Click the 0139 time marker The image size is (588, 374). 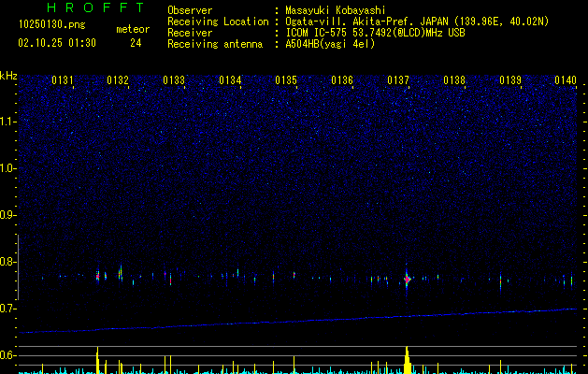pyautogui.click(x=510, y=80)
